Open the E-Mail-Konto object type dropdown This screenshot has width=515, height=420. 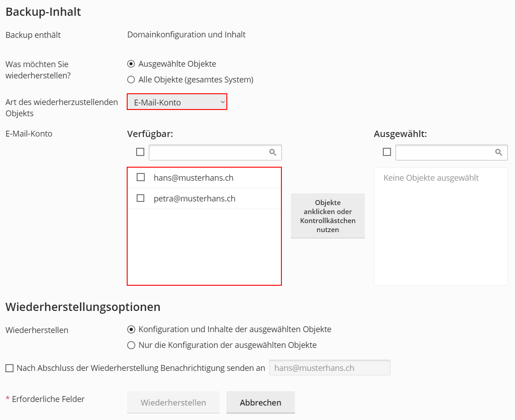177,102
